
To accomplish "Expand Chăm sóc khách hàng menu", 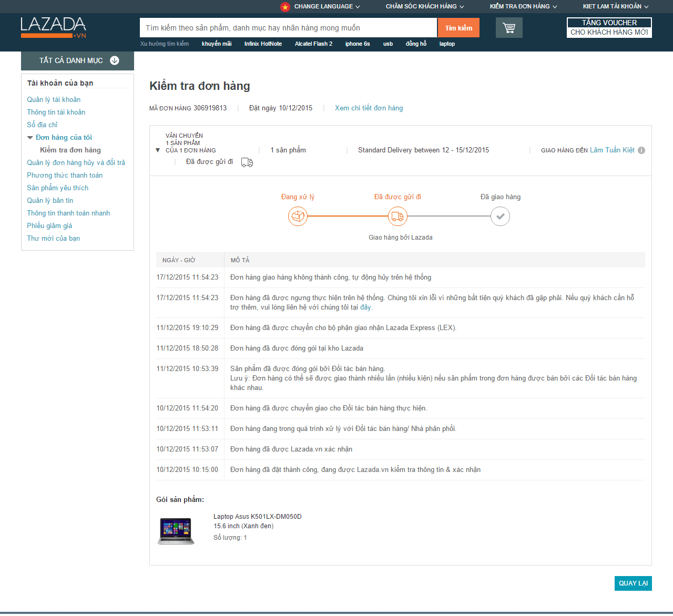I will (x=425, y=6).
